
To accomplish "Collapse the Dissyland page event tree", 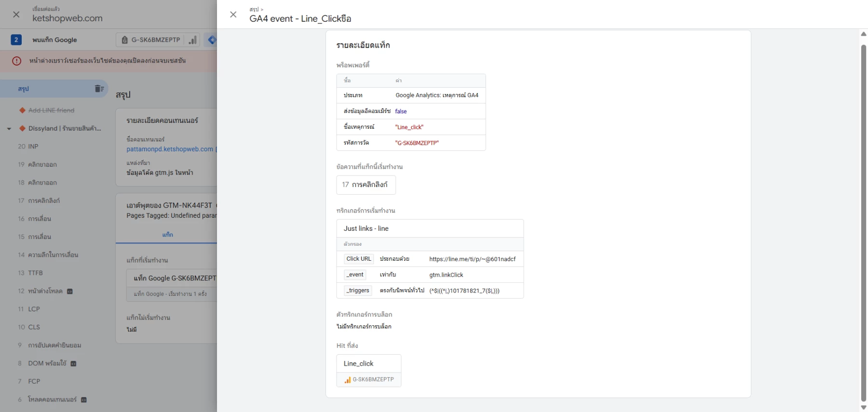I will coord(9,129).
